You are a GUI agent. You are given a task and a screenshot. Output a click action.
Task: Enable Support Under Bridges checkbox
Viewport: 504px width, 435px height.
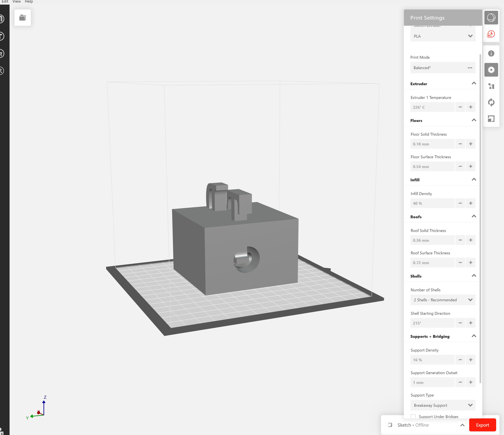click(x=413, y=416)
